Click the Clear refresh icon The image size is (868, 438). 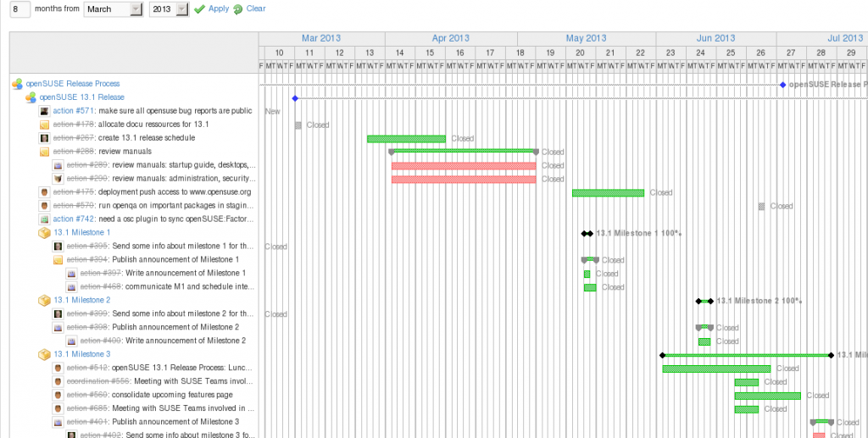(x=238, y=9)
